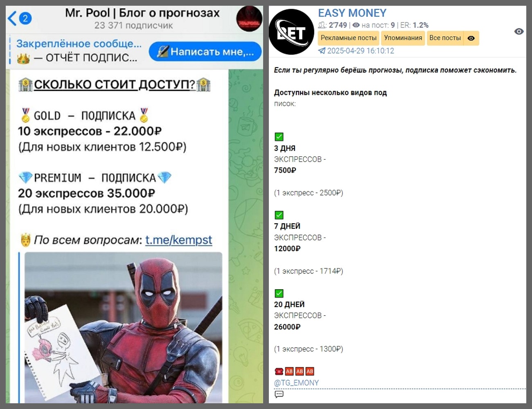Image resolution: width=532 pixels, height=409 pixels.
Task: Open the t.me/kempst link
Action: [178, 240]
